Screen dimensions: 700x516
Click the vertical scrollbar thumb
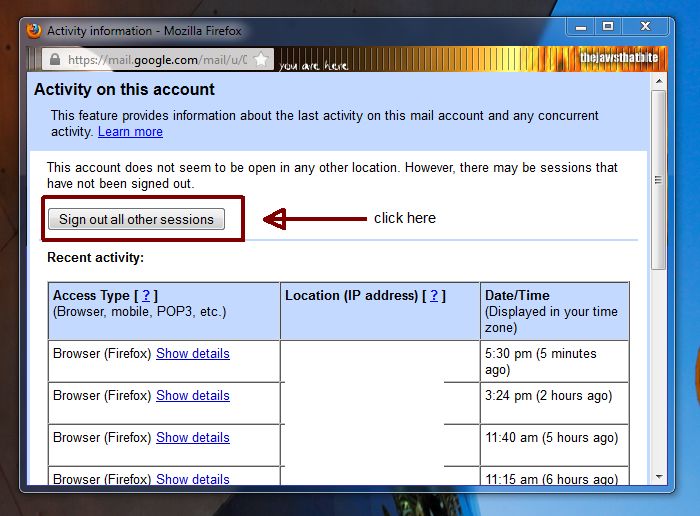[658, 180]
